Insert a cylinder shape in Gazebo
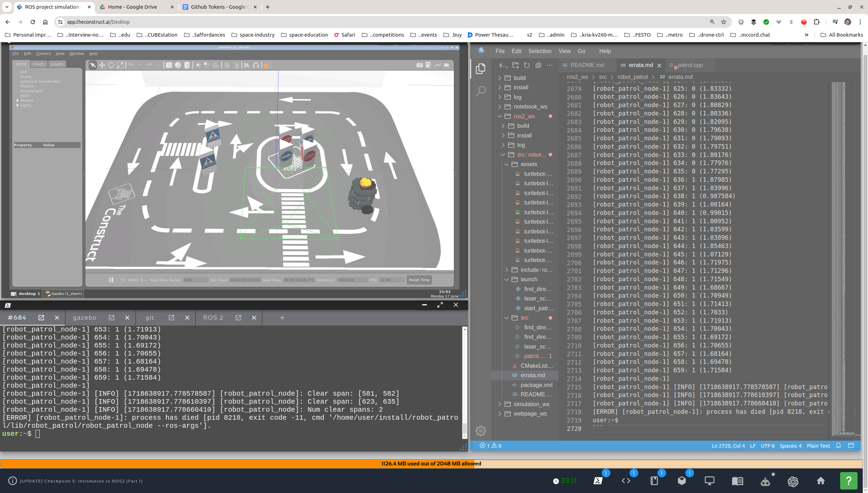This screenshot has height=493, width=868. pos(187,65)
